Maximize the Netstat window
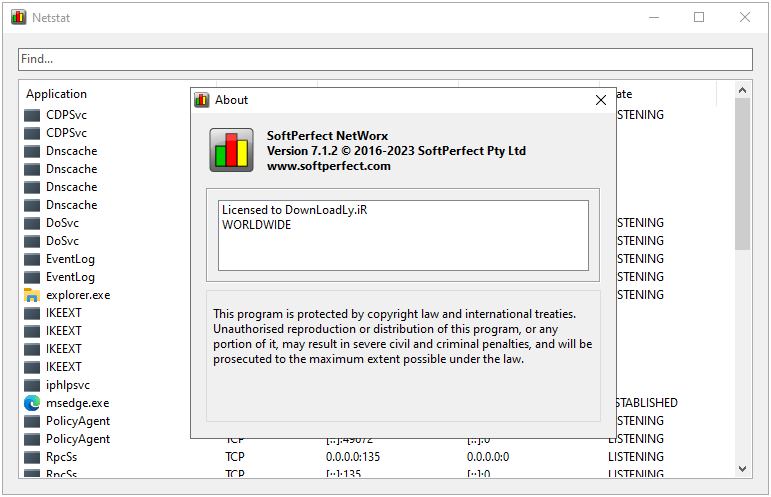This screenshot has width=771, height=497. 699,17
